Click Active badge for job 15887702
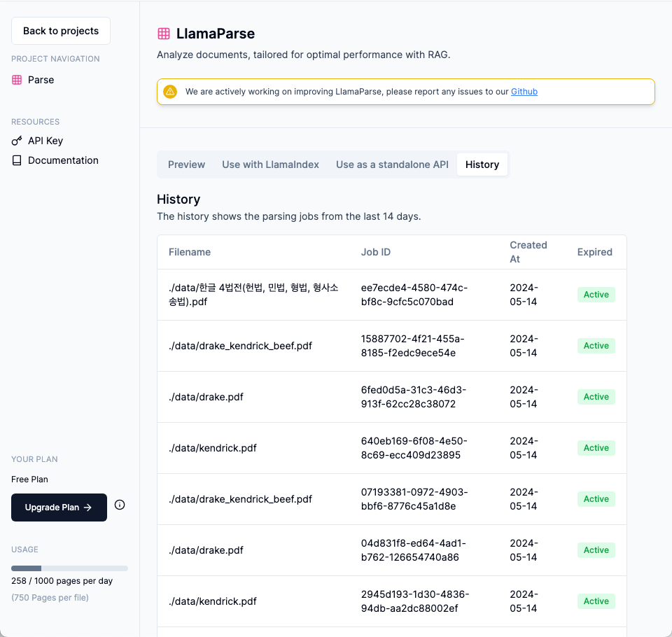 (x=596, y=346)
